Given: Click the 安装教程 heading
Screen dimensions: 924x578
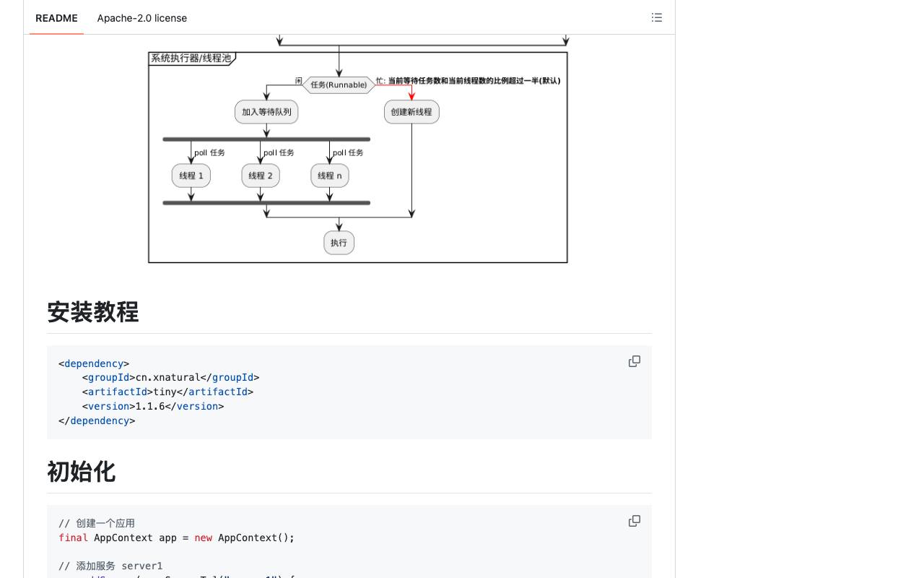Looking at the screenshot, I should click(92, 312).
